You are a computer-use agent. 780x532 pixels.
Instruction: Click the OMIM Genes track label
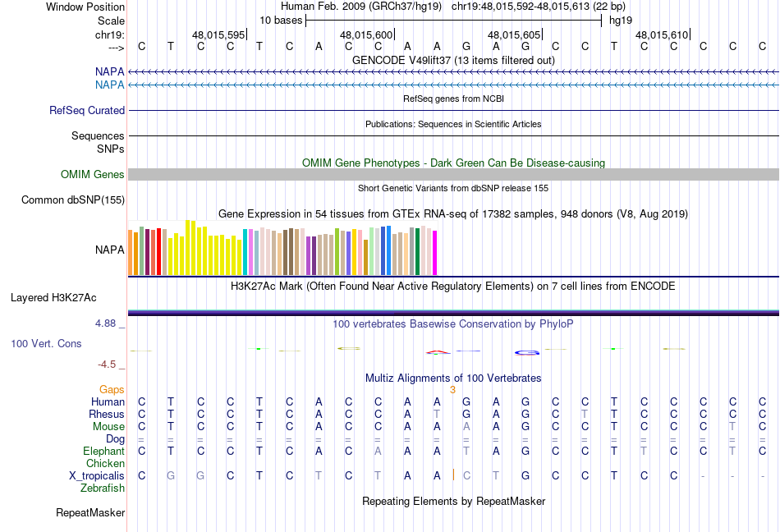click(93, 175)
